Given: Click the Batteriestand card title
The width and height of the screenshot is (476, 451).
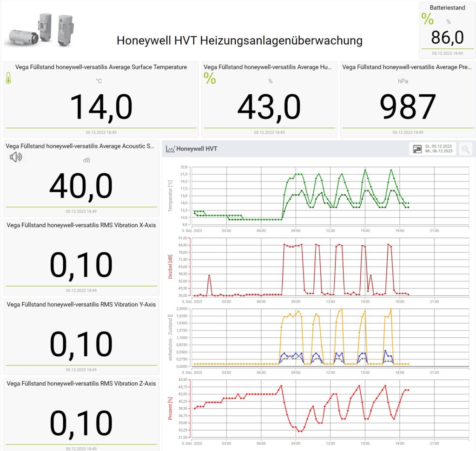Looking at the screenshot, I should click(447, 7).
